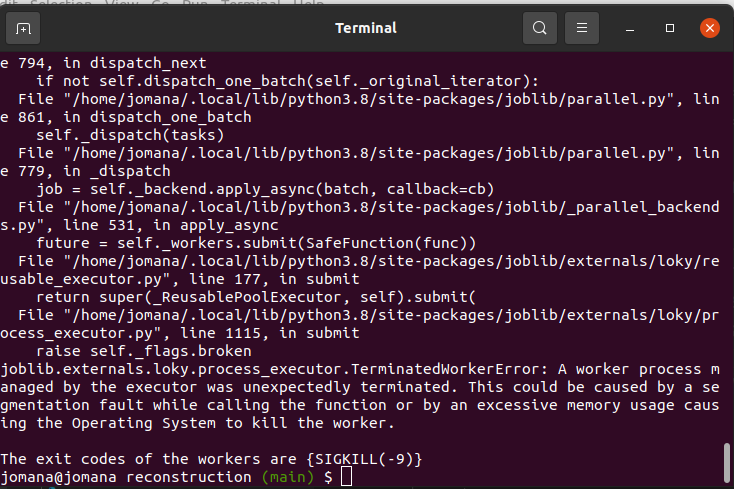Click 'usable_executor.py", line 177, in submit'
The image size is (734, 489).
click(x=180, y=279)
